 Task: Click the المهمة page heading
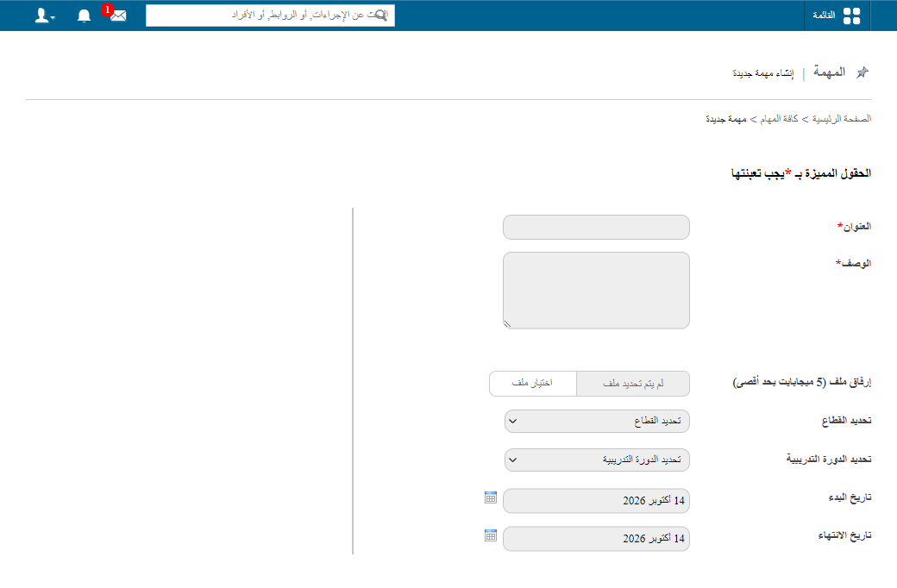click(829, 72)
